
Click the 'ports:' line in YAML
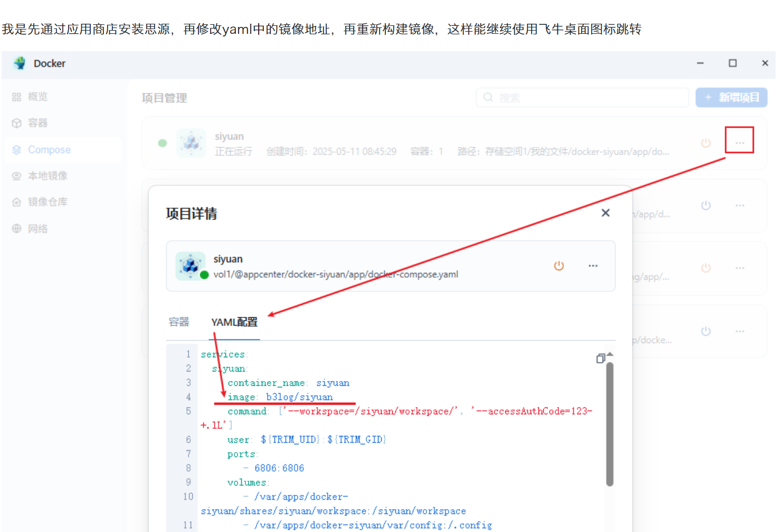click(243, 454)
